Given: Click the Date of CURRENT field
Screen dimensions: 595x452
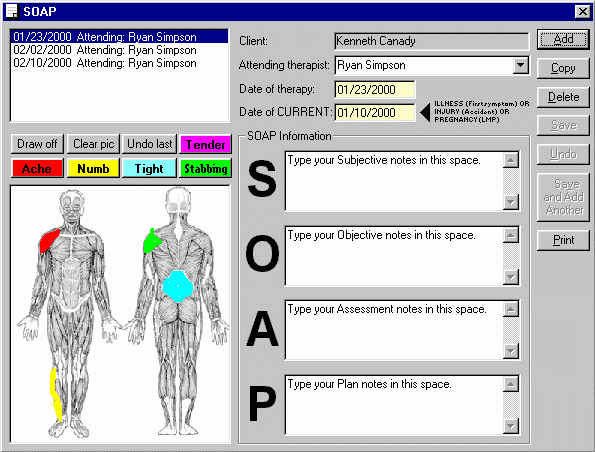Looking at the screenshot, I should point(375,113).
